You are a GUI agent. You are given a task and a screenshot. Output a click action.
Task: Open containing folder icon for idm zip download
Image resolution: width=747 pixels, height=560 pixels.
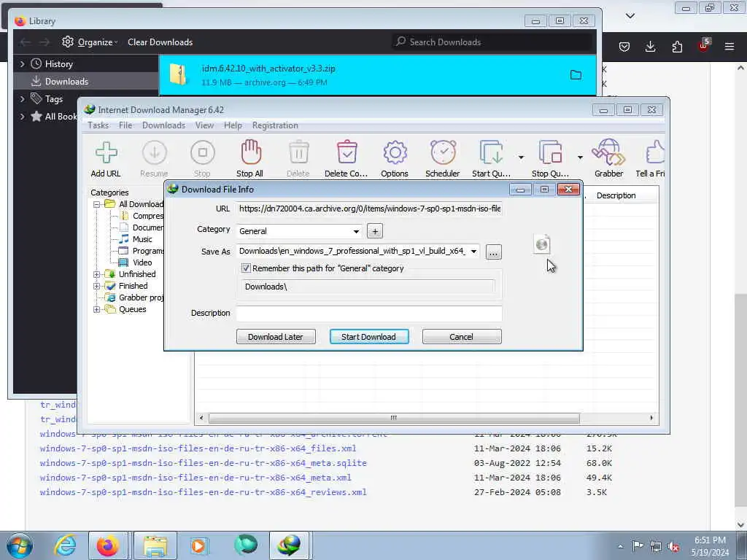tap(576, 75)
